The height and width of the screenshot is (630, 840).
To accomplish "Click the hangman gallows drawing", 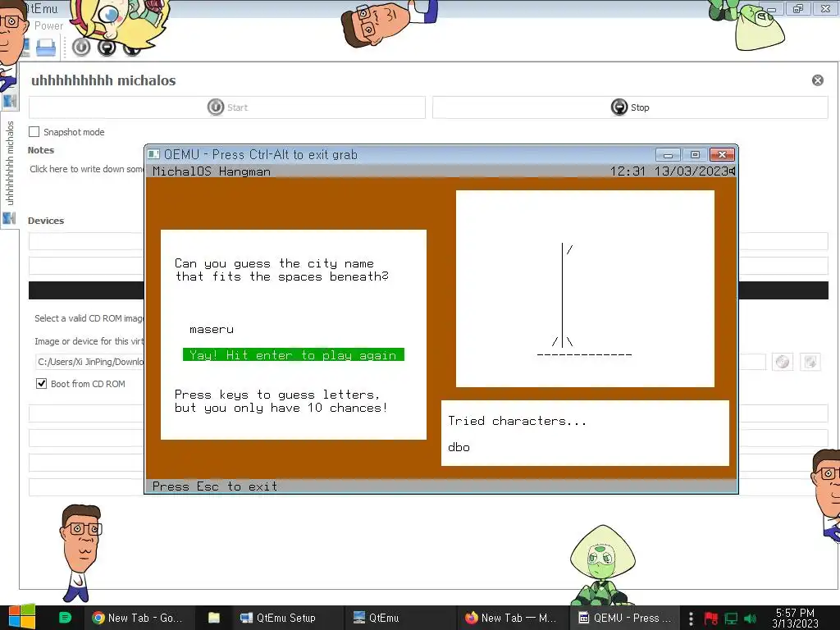I will 584,300.
